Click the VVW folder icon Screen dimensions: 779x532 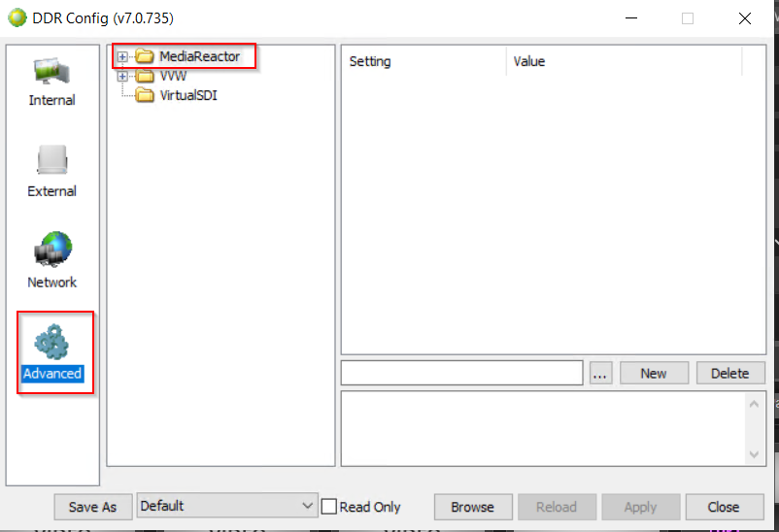tap(144, 76)
